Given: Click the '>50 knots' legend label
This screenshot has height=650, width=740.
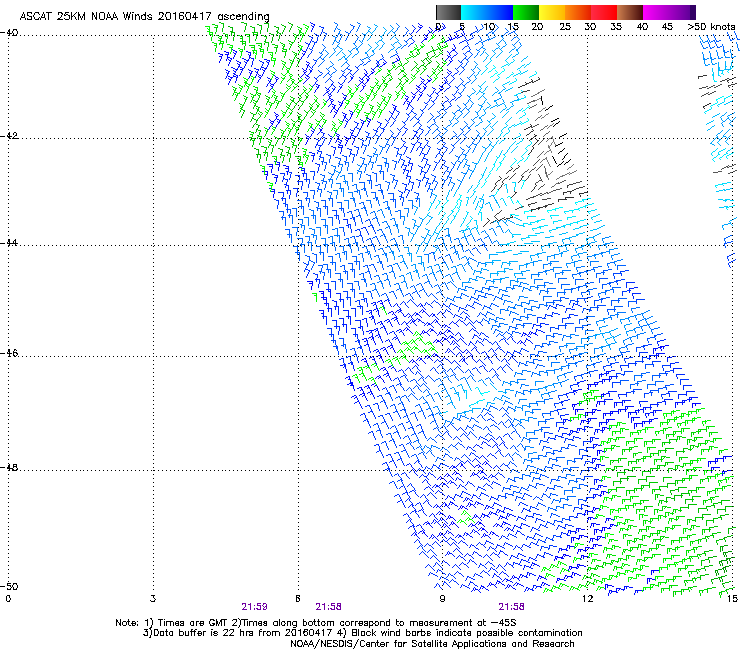Looking at the screenshot, I should click(x=711, y=27).
